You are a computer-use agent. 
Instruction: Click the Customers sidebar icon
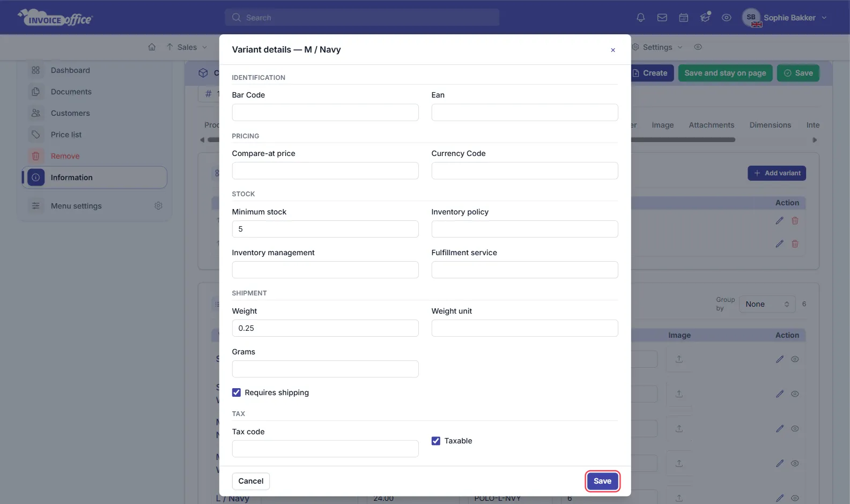tap(36, 113)
